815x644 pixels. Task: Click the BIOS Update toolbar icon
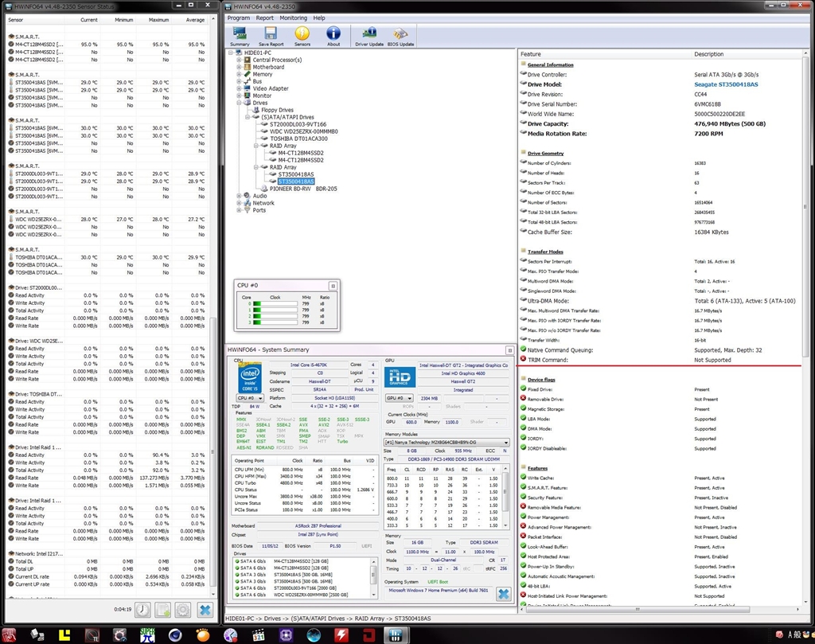pyautogui.click(x=401, y=35)
